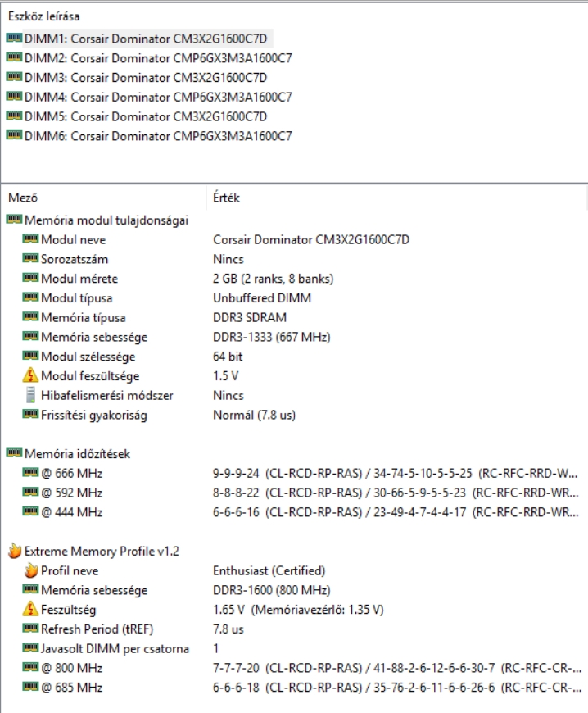Click the flame icon beside Profil neve
Image resolution: width=588 pixels, height=713 pixels.
coord(30,571)
